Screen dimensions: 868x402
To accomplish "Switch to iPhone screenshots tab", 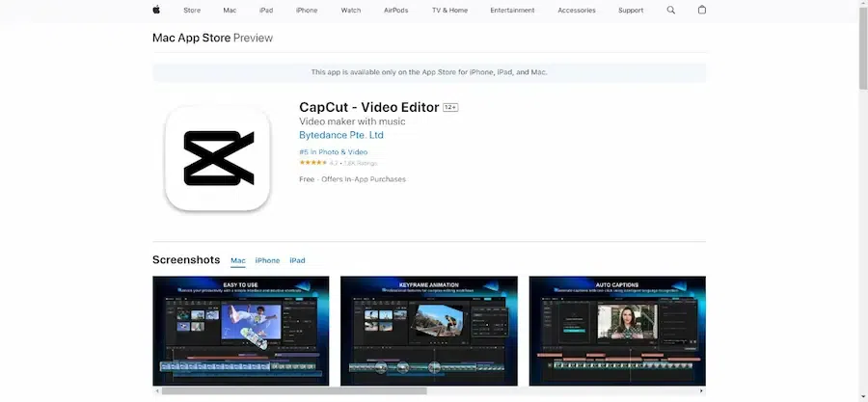I will (x=267, y=260).
